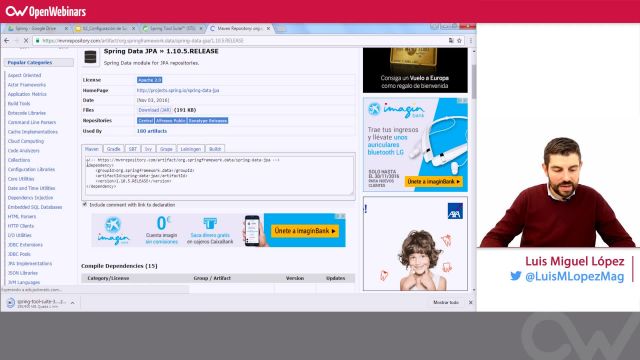The width and height of the screenshot is (640, 360).
Task: Open Command Line Parsers category
Action: [32, 122]
